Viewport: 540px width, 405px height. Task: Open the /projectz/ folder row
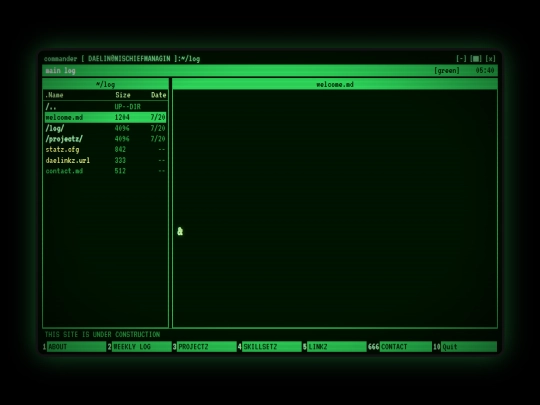pyautogui.click(x=105, y=139)
